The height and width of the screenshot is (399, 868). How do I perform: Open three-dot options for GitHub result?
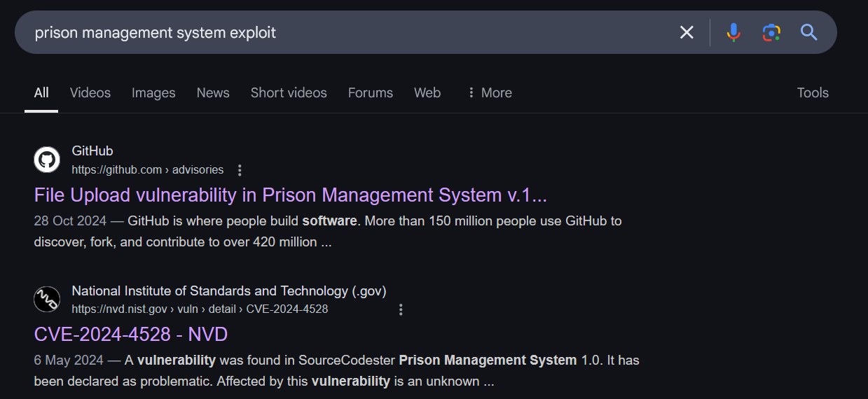click(240, 170)
